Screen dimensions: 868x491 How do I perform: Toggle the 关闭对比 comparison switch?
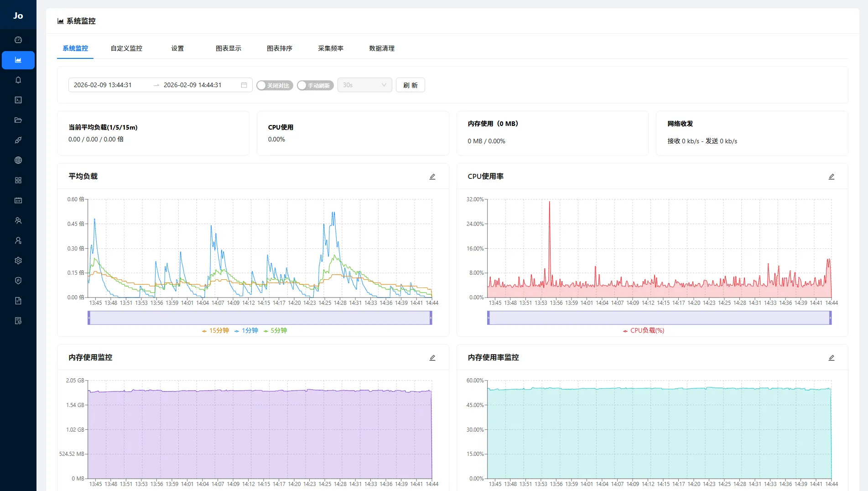pyautogui.click(x=274, y=85)
